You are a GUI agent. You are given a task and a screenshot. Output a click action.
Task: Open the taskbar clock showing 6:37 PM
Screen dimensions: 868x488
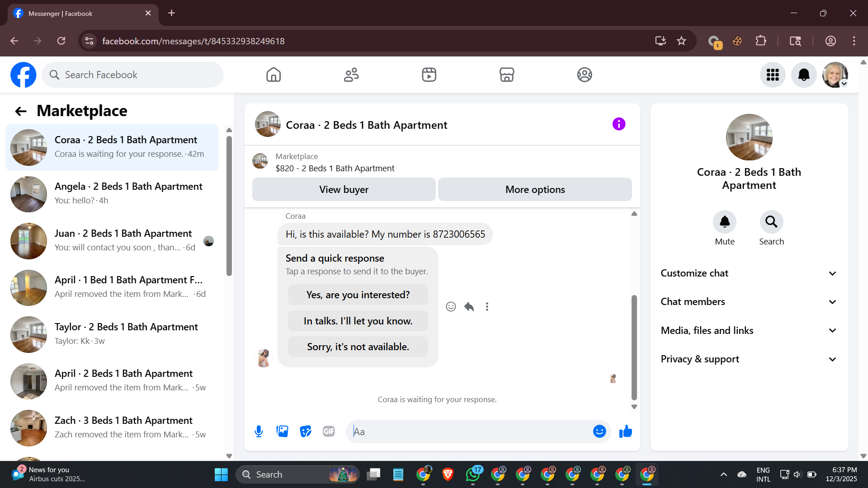[841, 474]
